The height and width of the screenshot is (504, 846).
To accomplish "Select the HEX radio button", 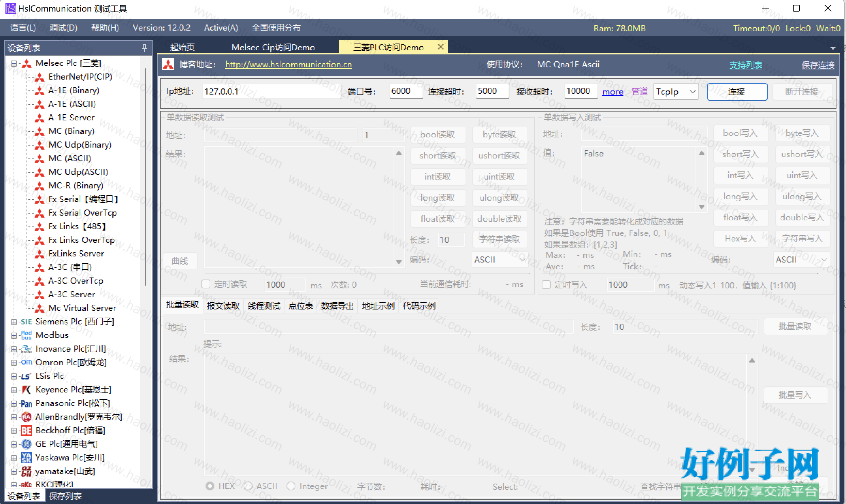I will click(210, 486).
